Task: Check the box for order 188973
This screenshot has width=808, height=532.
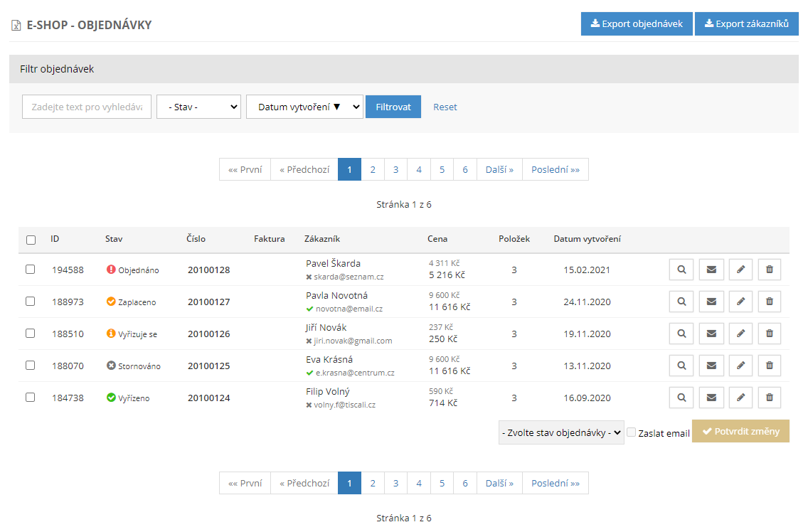Action: point(31,302)
